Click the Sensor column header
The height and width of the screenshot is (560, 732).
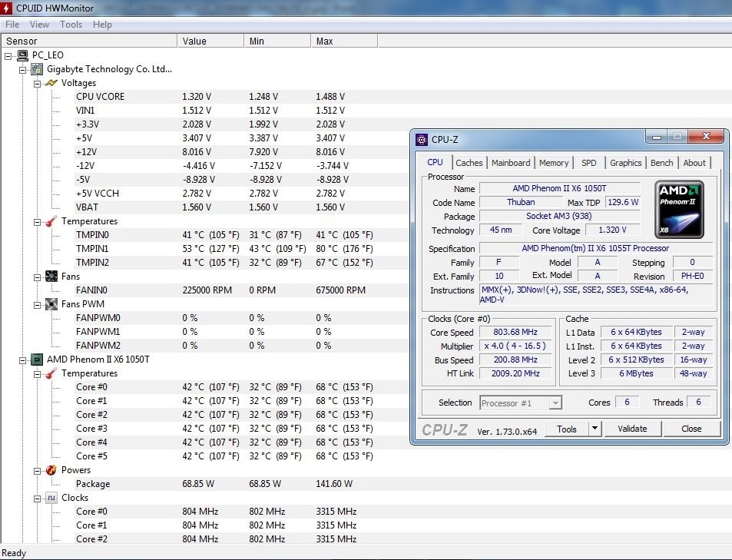89,41
